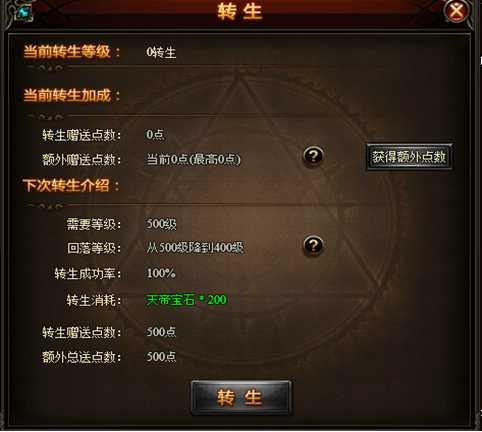
Task: Click the 转生 button at the bottom
Action: click(241, 398)
